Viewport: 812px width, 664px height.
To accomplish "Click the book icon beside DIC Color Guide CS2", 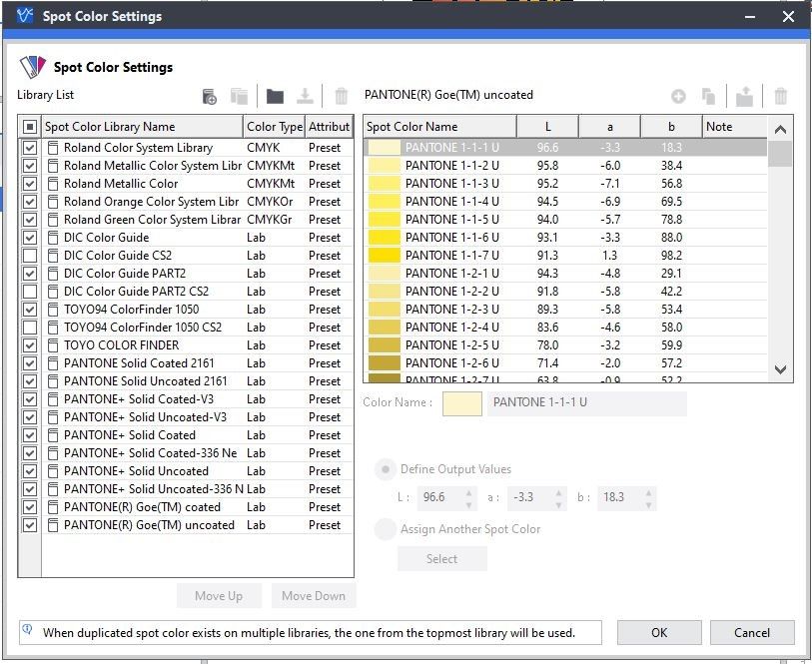I will (52, 256).
